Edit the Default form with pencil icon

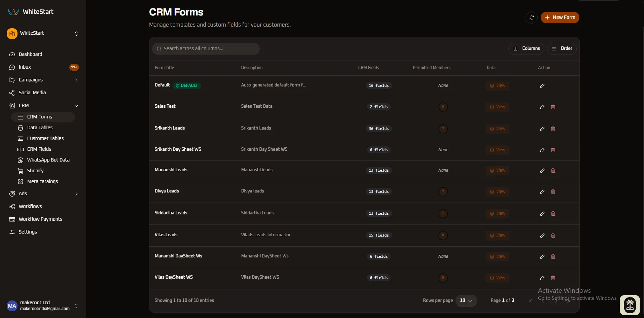(x=542, y=86)
